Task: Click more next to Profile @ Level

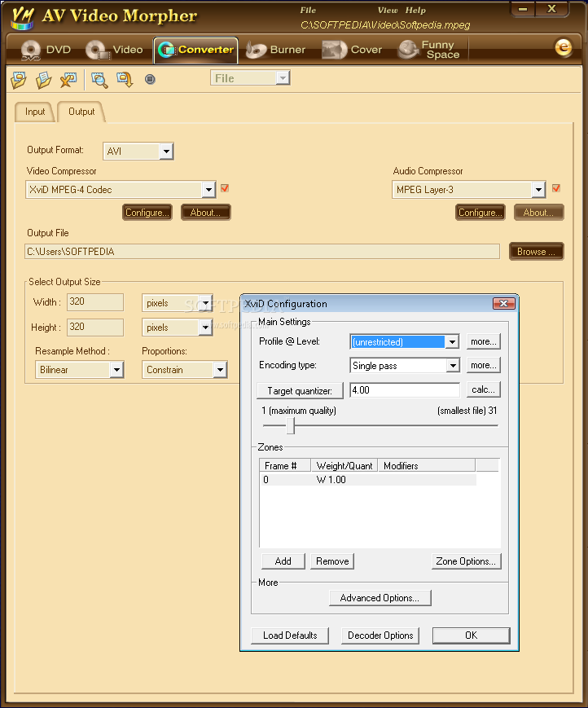Action: click(x=483, y=342)
